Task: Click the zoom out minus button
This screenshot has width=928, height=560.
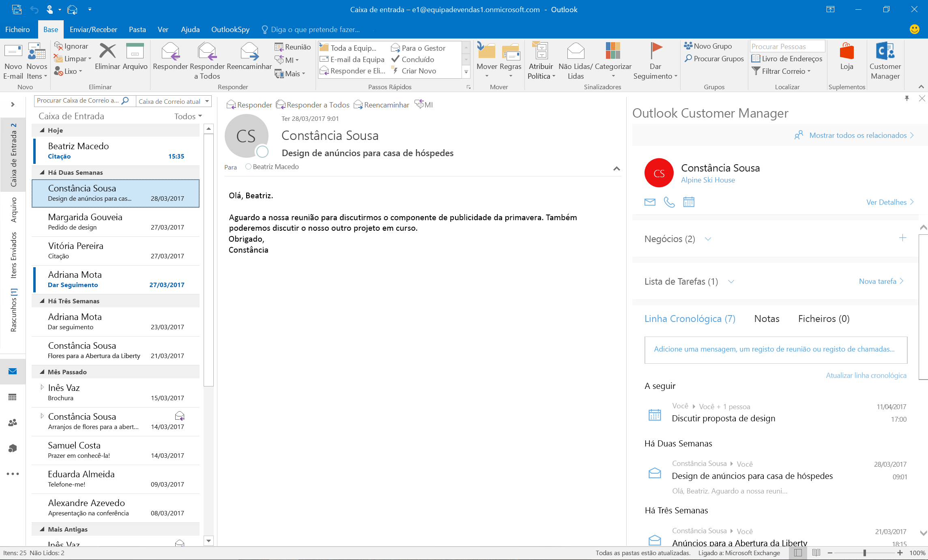Action: [830, 553]
